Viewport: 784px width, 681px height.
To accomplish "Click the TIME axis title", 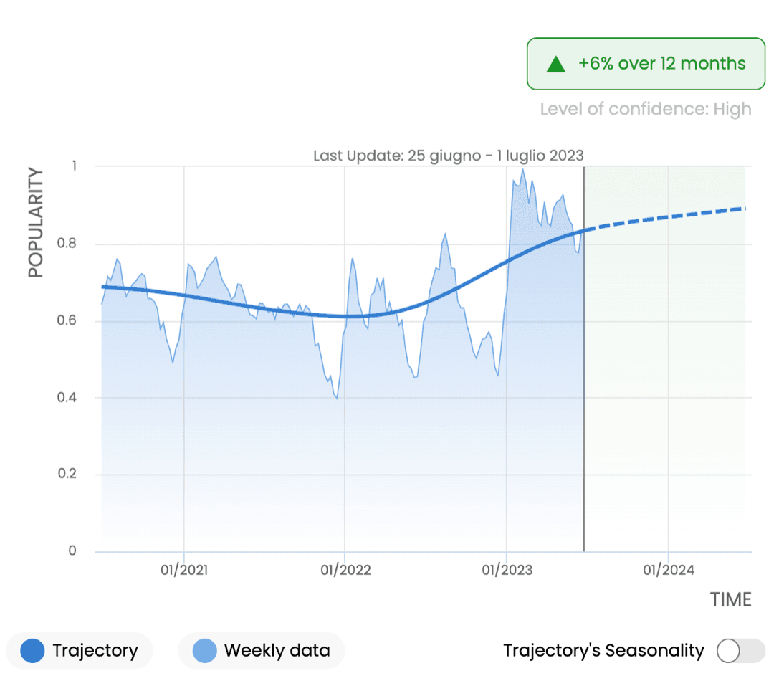I will pos(730,600).
